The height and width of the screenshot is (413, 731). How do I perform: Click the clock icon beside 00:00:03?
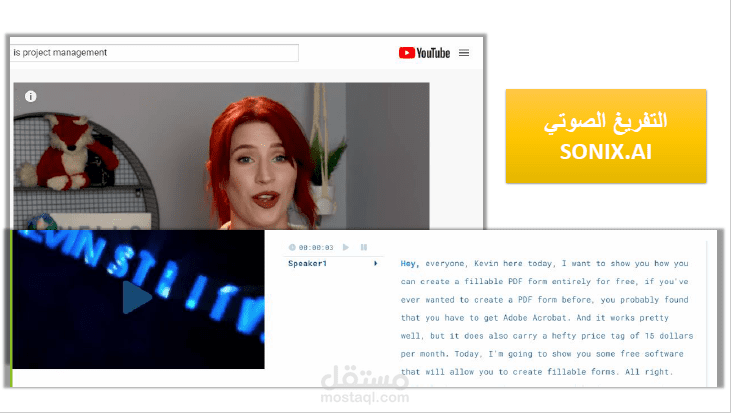point(292,247)
